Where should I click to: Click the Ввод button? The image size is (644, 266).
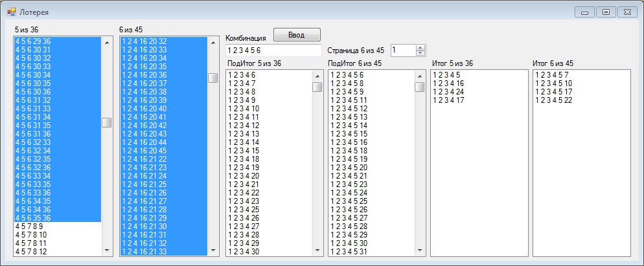[297, 35]
